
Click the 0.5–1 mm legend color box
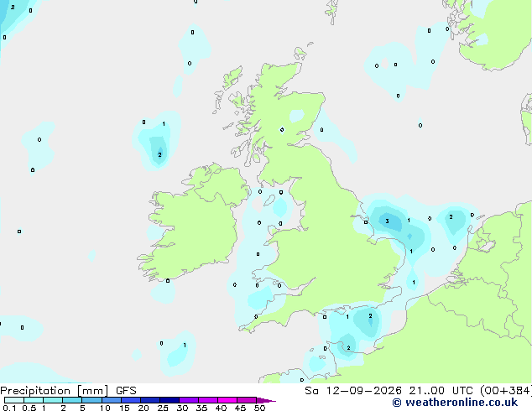point(34,400)
